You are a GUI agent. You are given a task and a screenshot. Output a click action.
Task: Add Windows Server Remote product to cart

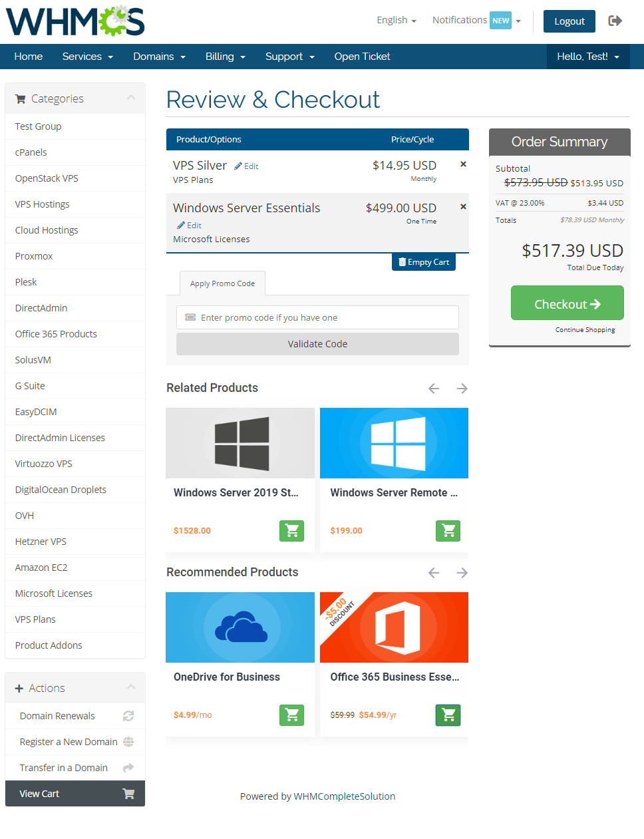click(448, 531)
